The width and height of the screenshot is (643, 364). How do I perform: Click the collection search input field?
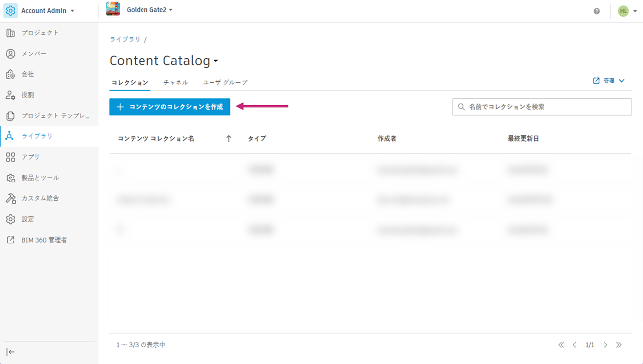coord(541,107)
